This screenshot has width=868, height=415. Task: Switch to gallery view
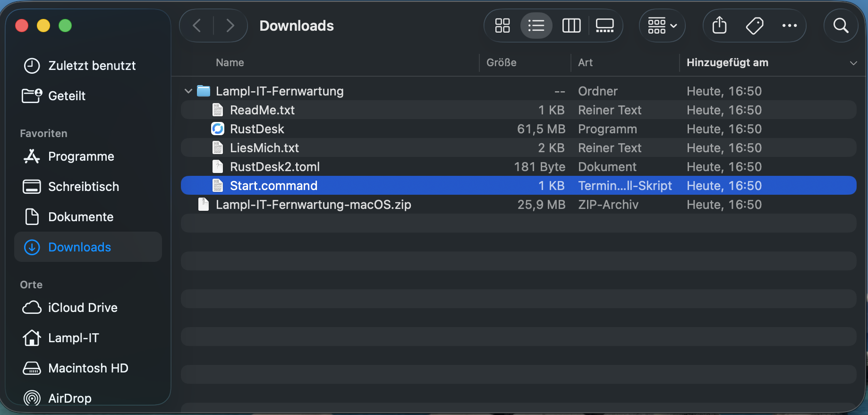tap(604, 26)
